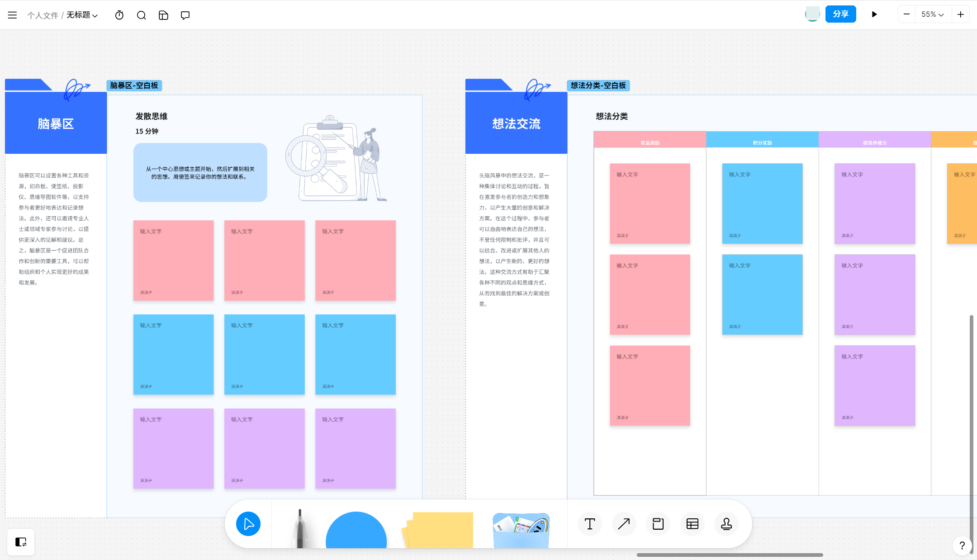
Task: Click the 分享 share button
Action: [x=840, y=14]
